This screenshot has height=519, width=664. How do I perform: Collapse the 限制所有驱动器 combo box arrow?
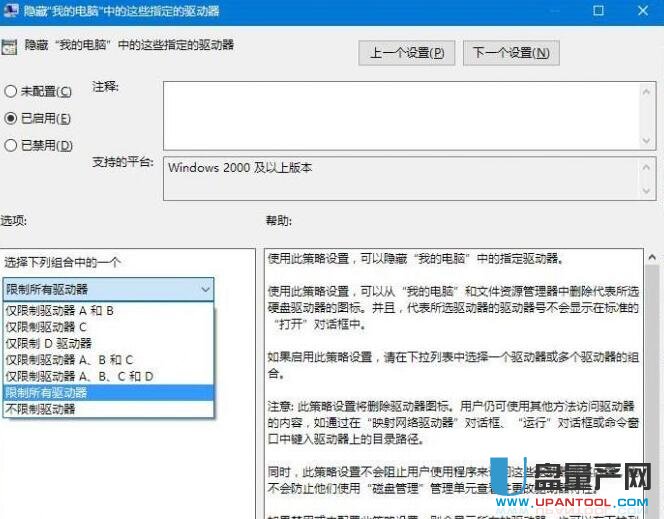coord(205,290)
